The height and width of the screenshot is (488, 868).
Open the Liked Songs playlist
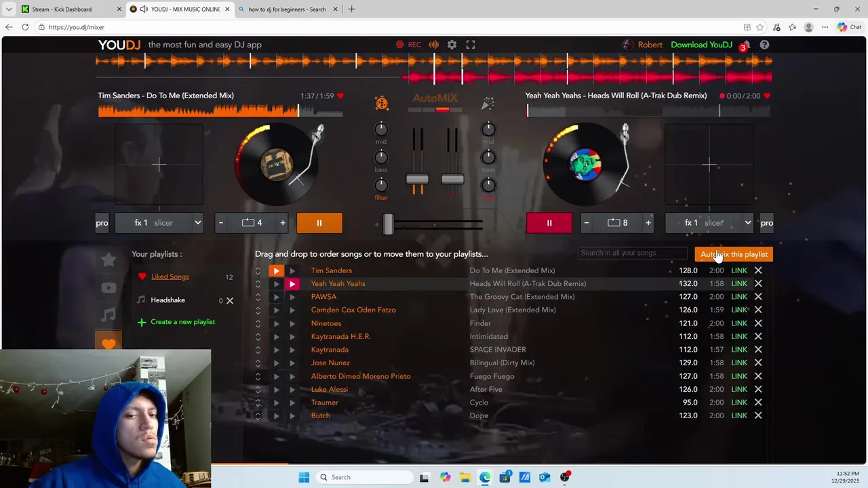click(x=170, y=277)
